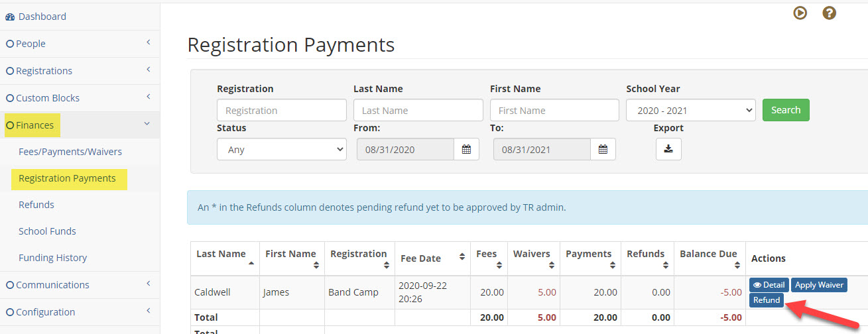Sort table by Payments column
Image resolution: width=868 pixels, height=334 pixels.
tap(590, 258)
